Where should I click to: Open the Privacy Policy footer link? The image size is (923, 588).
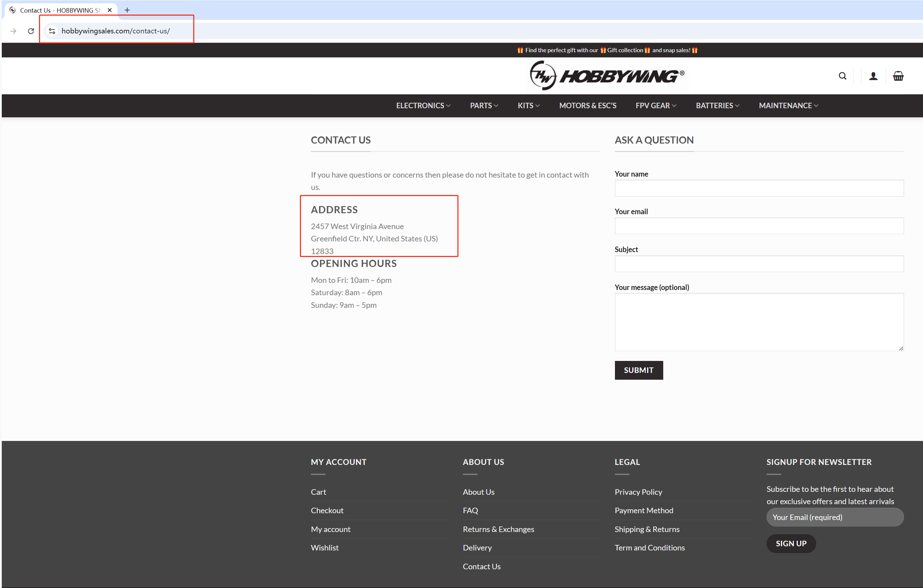[x=638, y=492]
